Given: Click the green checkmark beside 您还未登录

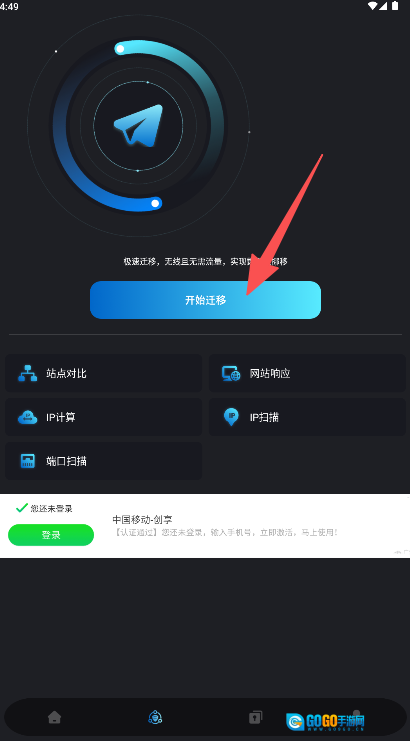Looking at the screenshot, I should (22, 508).
